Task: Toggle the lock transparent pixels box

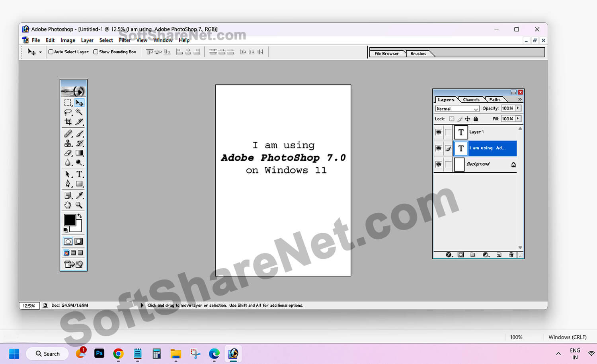Action: [452, 119]
